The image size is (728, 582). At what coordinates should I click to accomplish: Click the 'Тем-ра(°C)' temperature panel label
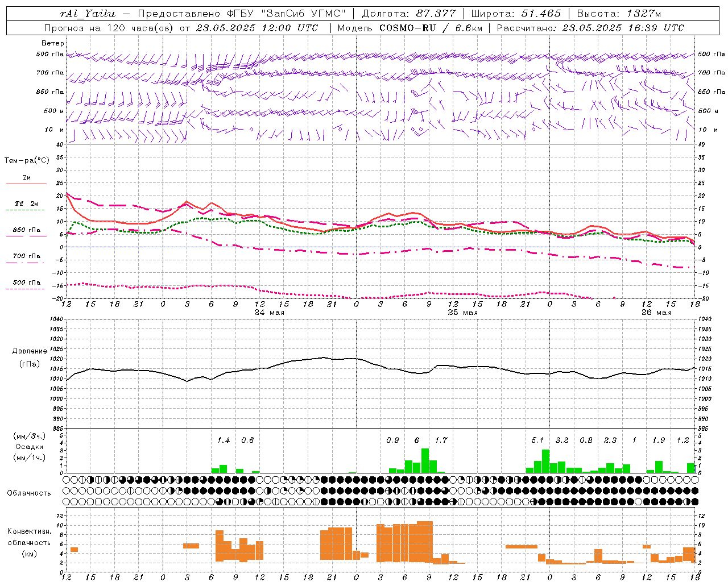27,161
